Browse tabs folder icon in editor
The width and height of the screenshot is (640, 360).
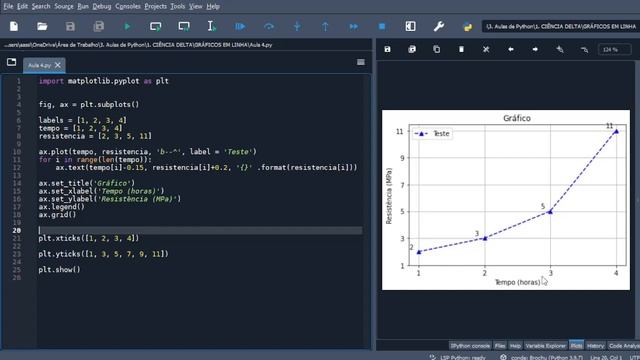click(x=11, y=62)
